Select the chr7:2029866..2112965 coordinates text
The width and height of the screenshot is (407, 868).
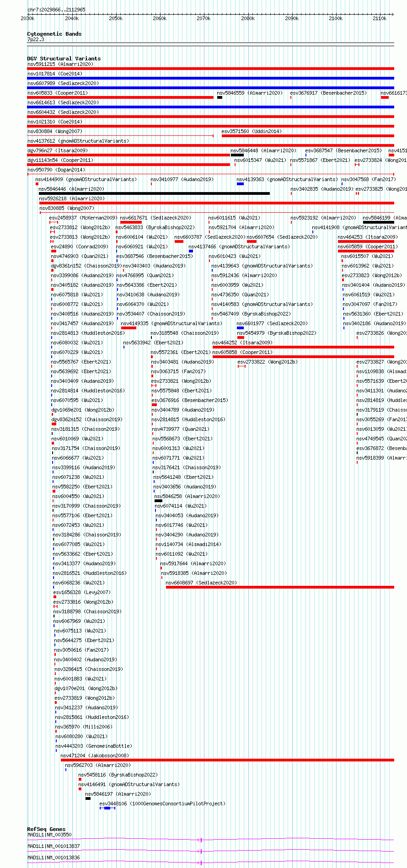56,10
